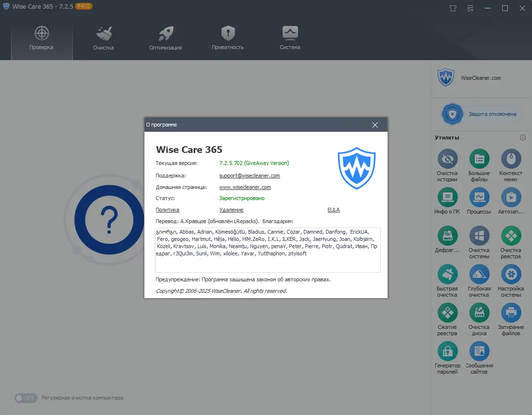Viewport: 532px width, 415px height.
Task: Run Быстрая очистка utility
Action: [447, 281]
